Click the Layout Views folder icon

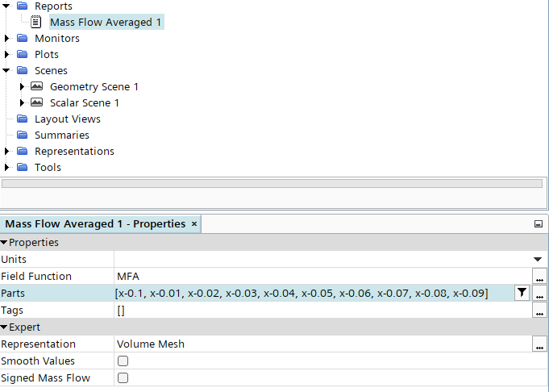(22, 119)
